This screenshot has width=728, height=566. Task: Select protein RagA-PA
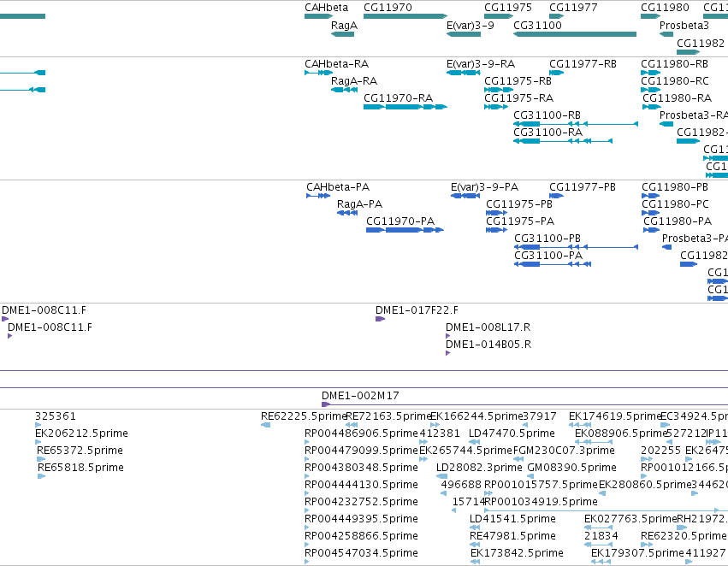tap(347, 213)
